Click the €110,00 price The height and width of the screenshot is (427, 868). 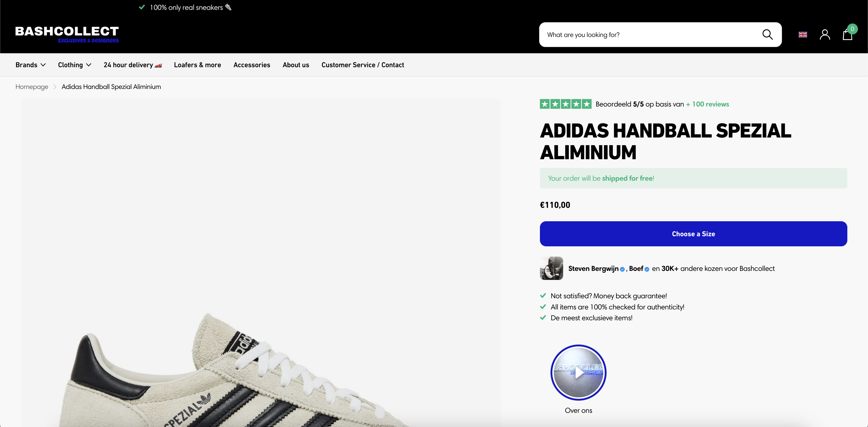pos(555,205)
